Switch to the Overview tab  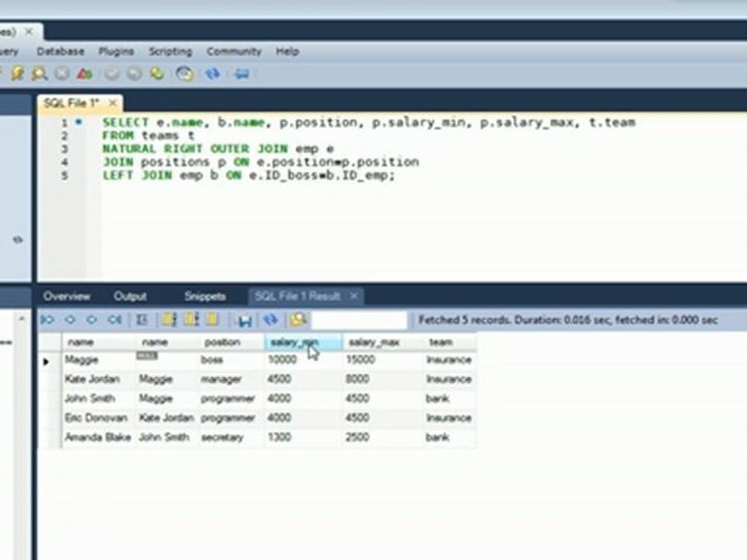coord(67,296)
